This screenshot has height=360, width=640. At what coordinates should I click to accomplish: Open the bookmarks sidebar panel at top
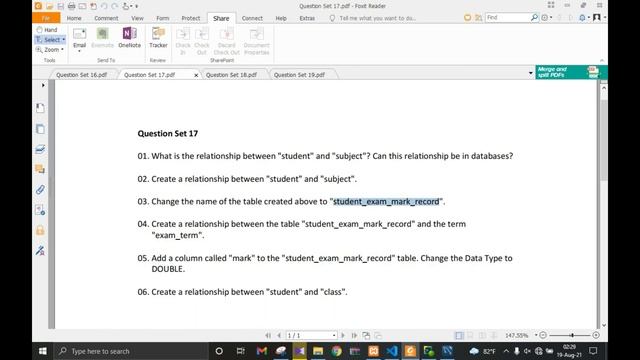[40, 108]
